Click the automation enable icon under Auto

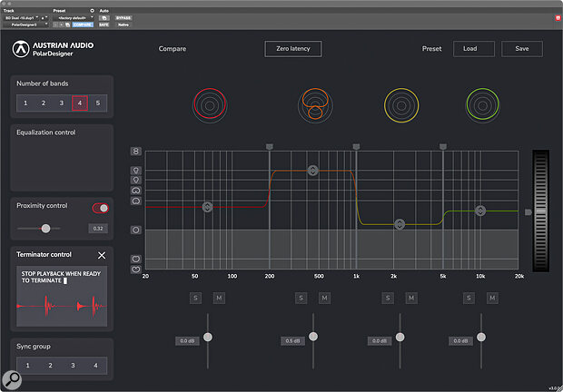104,18
